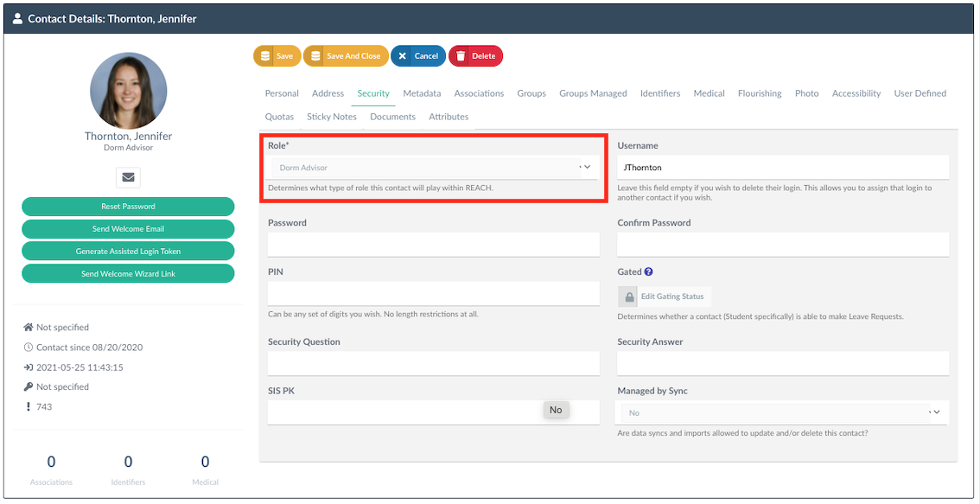Click the login arrow icon beside 2021-05-25
The width and height of the screenshot is (980, 504).
point(29,367)
